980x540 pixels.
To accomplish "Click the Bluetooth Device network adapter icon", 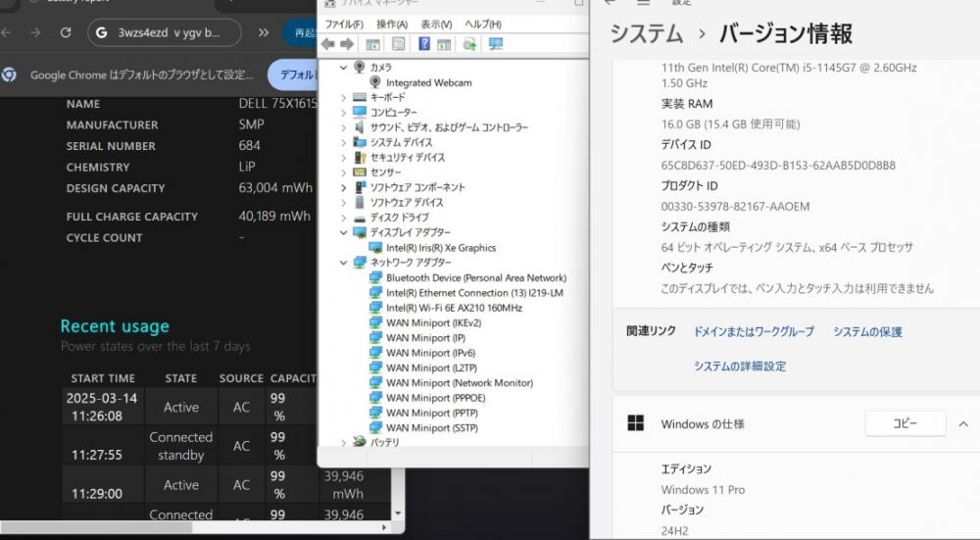I will tap(375, 277).
